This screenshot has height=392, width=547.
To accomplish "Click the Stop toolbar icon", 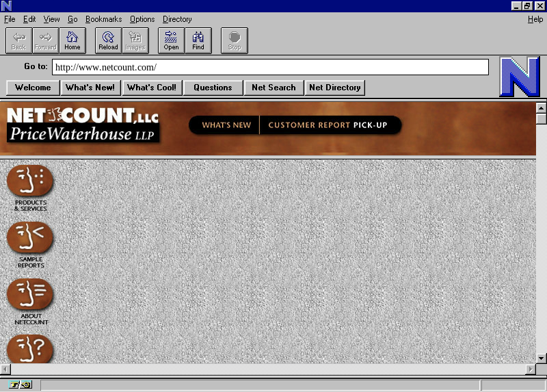I will click(235, 40).
